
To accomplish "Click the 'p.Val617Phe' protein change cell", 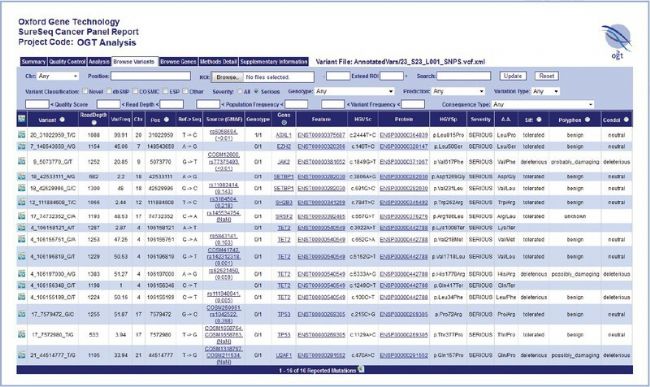I will pyautogui.click(x=449, y=162).
